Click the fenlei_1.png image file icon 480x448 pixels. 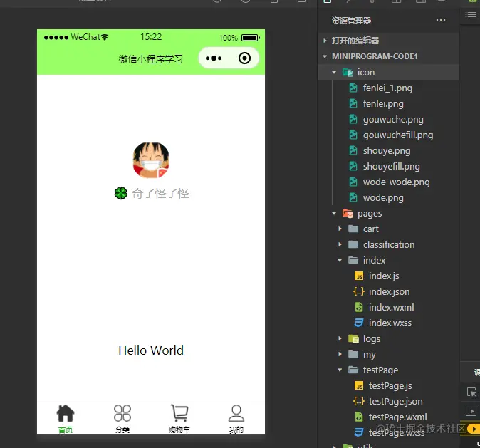tap(353, 88)
